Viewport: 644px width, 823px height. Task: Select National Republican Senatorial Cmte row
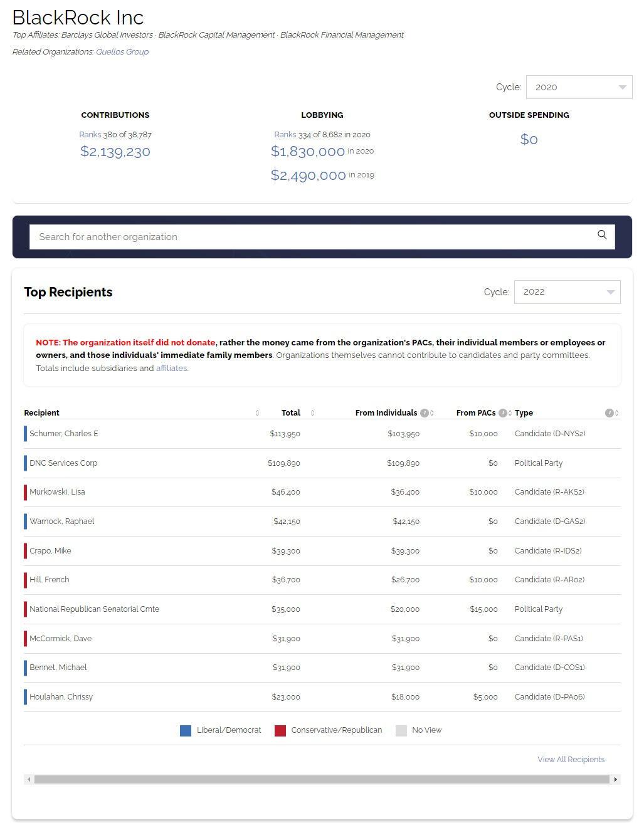[94, 609]
